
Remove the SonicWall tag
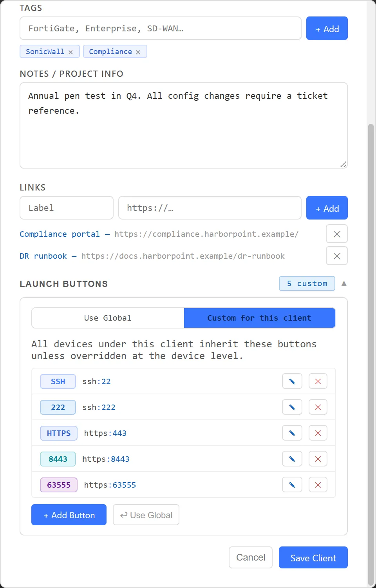click(x=70, y=52)
